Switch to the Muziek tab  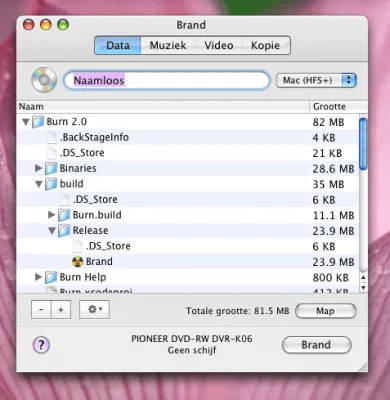[x=168, y=45]
